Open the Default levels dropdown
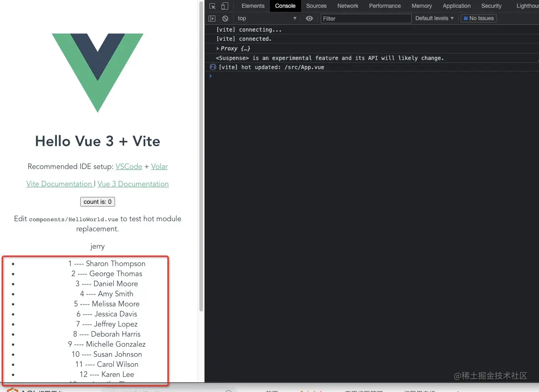Image resolution: width=539 pixels, height=392 pixels. click(x=434, y=18)
